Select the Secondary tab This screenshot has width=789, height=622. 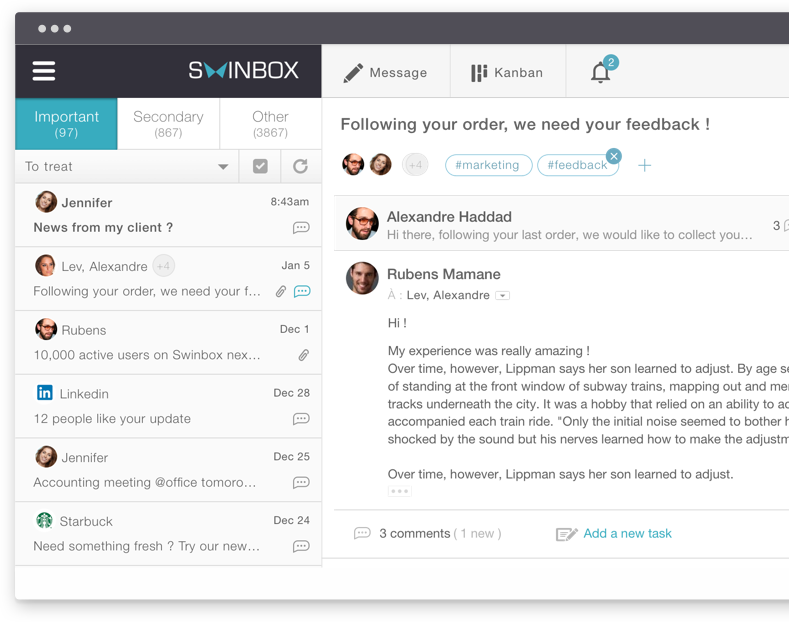coord(169,124)
